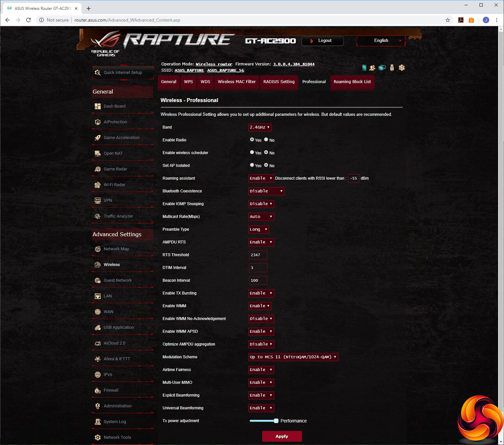Click the Apply button
Screen dimensions: 504x445
282,436
